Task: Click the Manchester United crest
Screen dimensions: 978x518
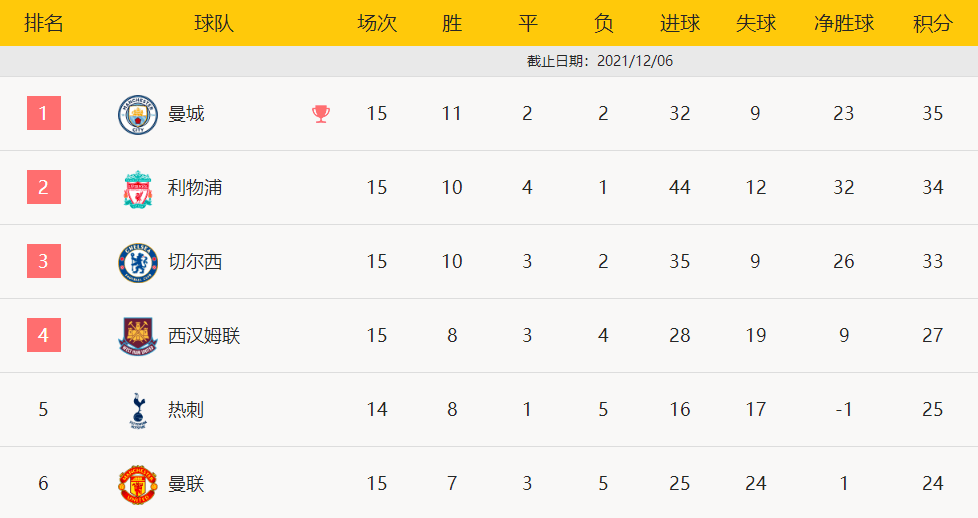Action: [137, 484]
